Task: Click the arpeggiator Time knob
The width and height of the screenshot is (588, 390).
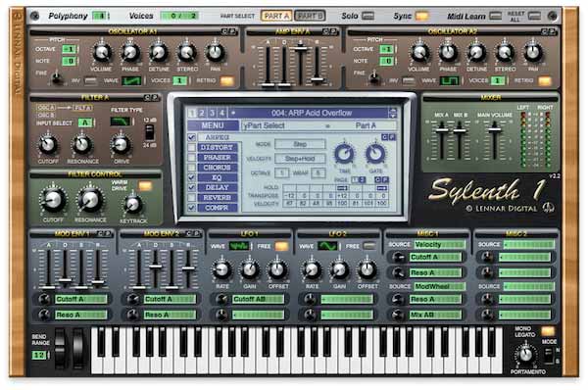Action: [x=344, y=154]
